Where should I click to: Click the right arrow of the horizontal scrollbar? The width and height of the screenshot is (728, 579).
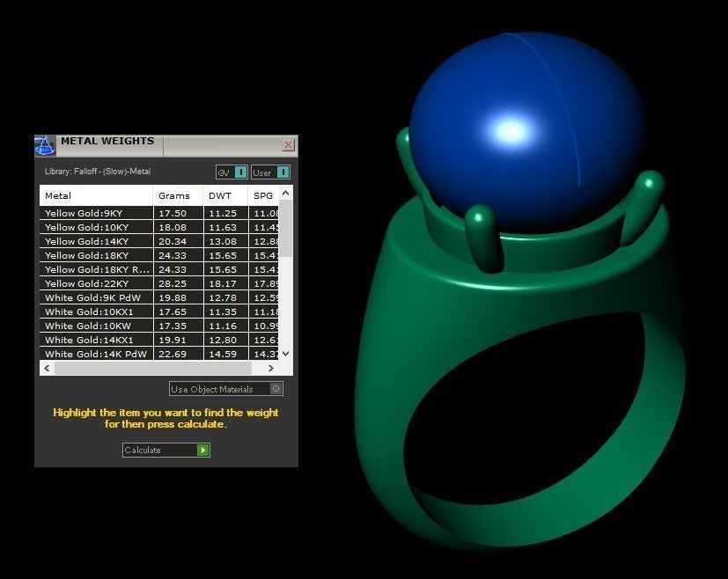point(270,368)
